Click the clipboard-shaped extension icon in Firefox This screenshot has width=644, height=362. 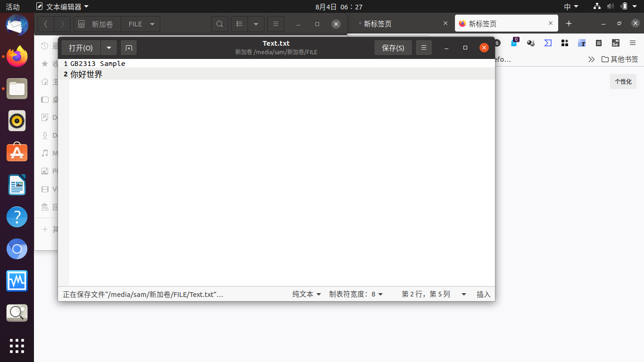[599, 42]
